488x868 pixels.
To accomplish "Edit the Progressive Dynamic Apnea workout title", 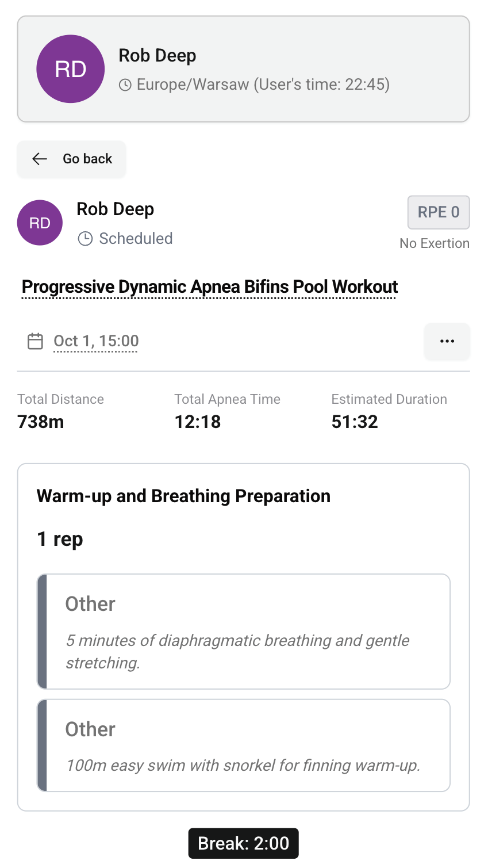I will click(x=209, y=286).
